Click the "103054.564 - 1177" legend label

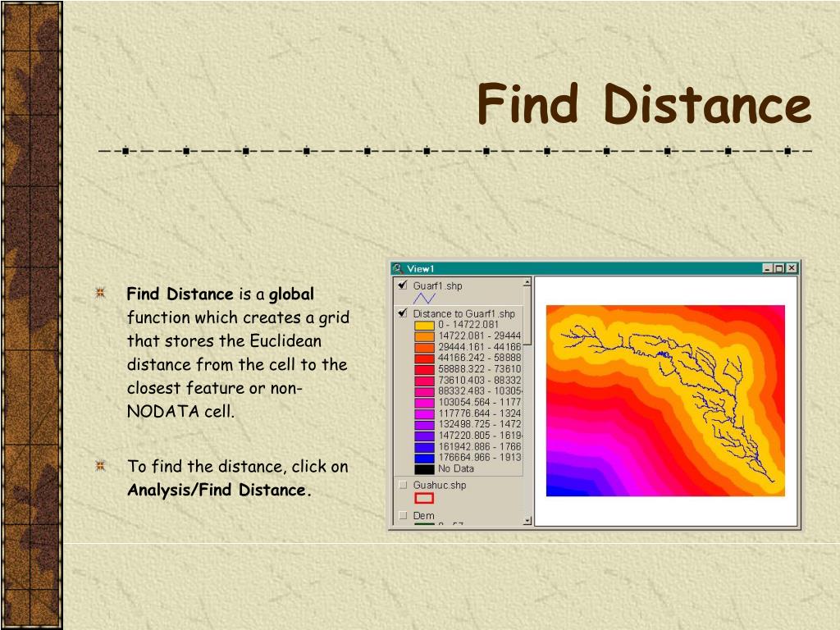point(479,402)
